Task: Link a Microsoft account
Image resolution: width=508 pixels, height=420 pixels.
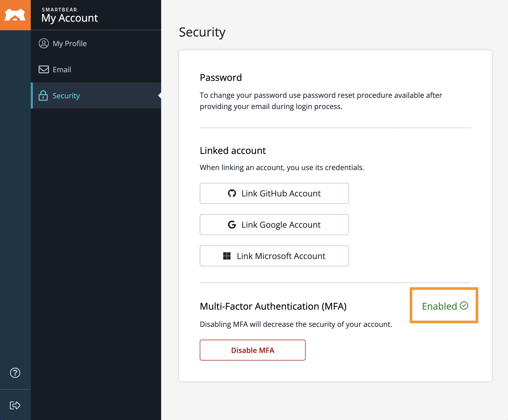Action: [x=274, y=256]
